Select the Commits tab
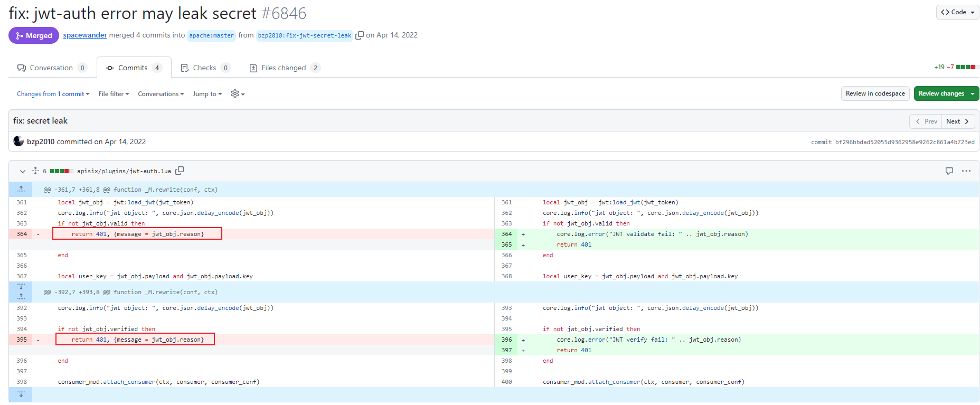This screenshot has width=980, height=405. coord(134,68)
